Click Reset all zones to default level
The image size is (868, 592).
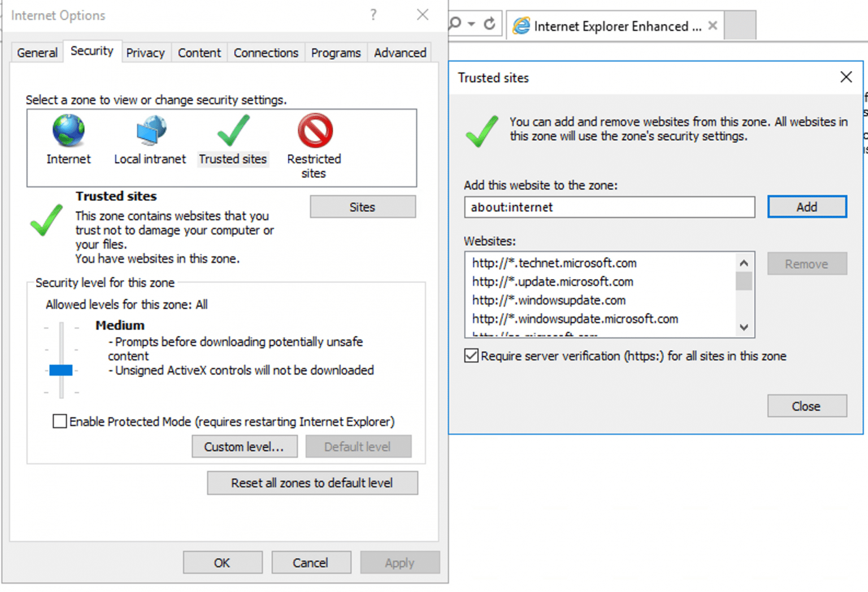[312, 483]
